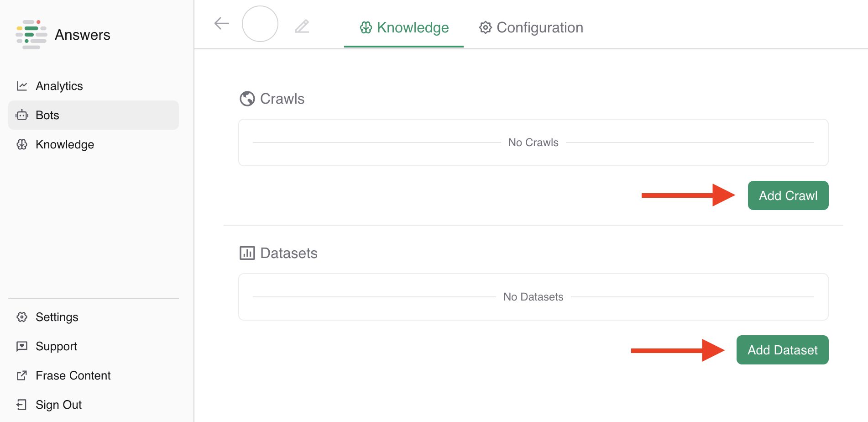Click the Settings gear icon
The image size is (868, 422).
(22, 317)
